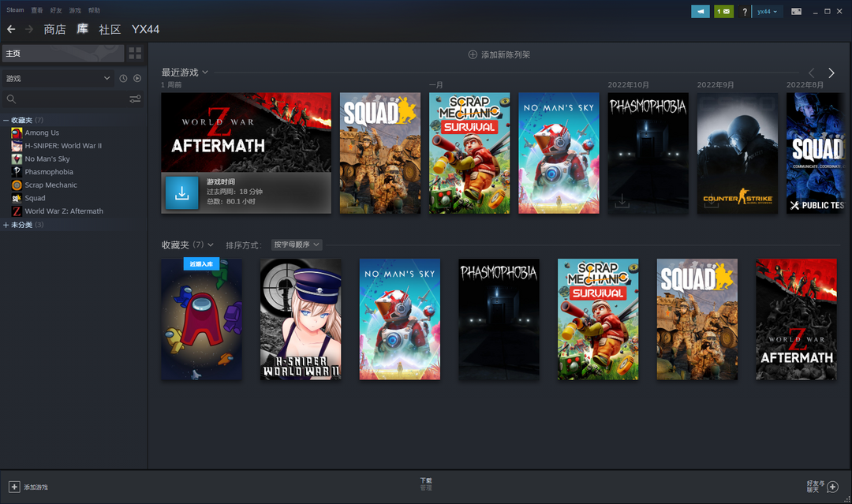Select Squad in the sidebar game list

(35, 198)
